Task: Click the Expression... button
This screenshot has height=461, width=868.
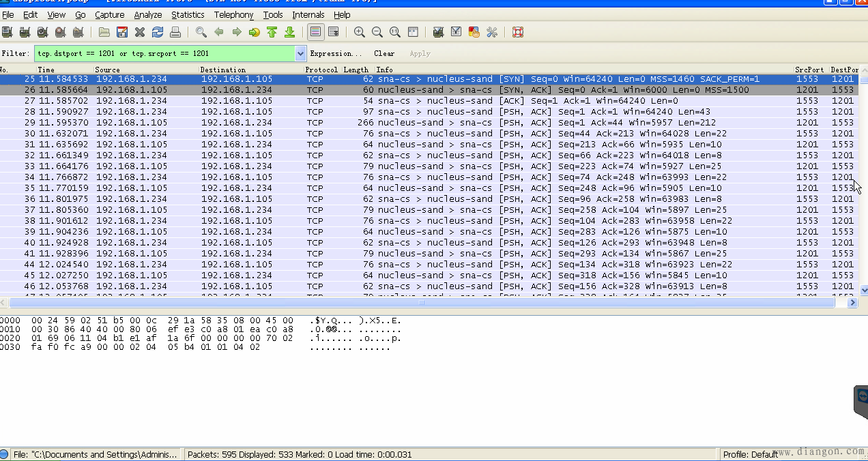Action: click(336, 53)
